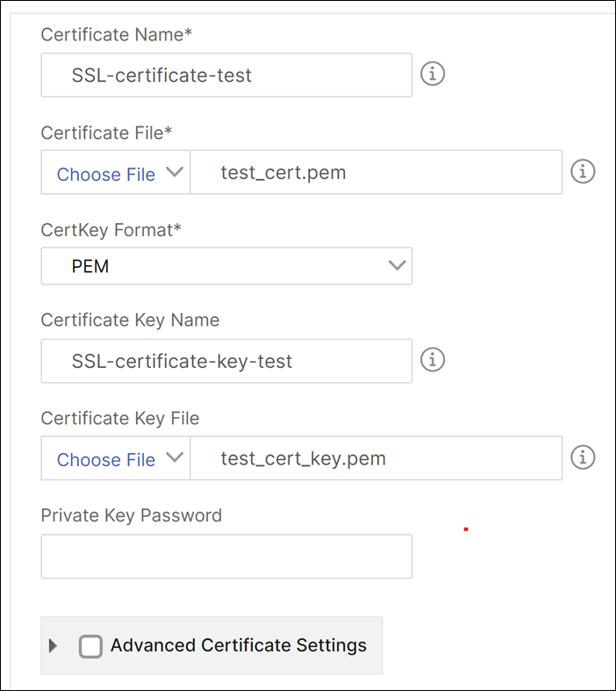
Task: Open the CertKey Format PEM dropdown
Action: [x=226, y=266]
